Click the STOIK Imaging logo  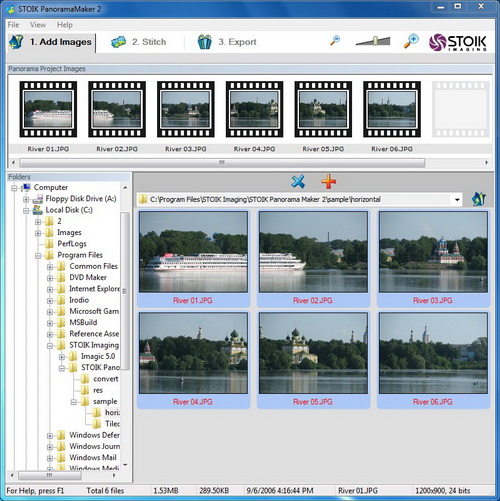point(458,43)
